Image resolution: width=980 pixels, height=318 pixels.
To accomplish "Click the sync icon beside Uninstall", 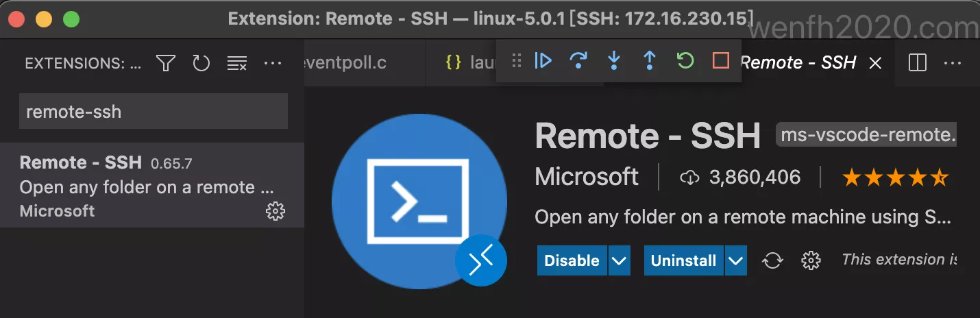I will (772, 260).
